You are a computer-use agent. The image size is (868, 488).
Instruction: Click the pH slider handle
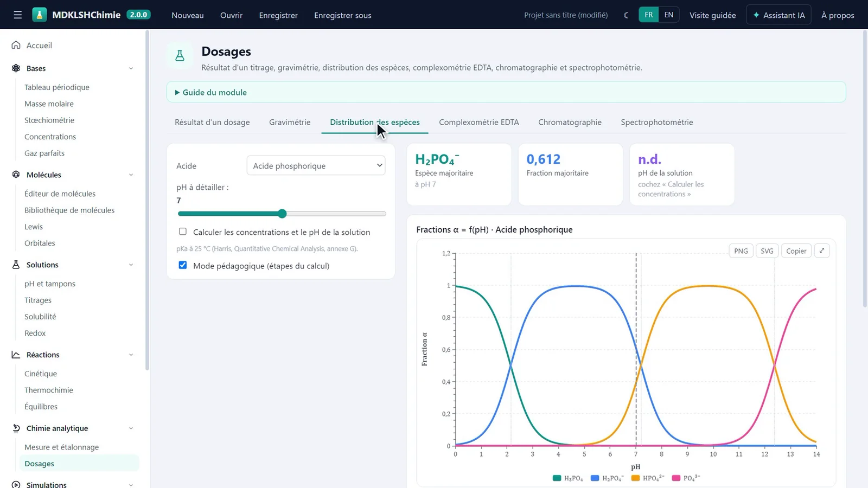coord(282,214)
